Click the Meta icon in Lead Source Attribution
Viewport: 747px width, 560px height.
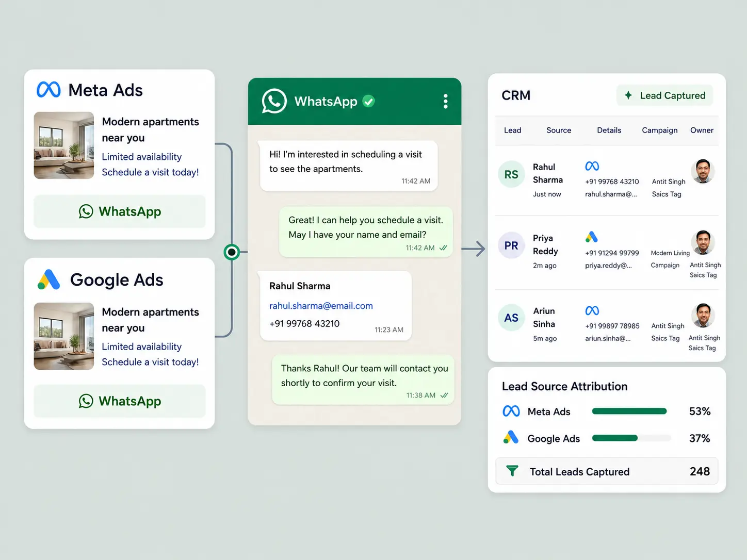pos(511,411)
